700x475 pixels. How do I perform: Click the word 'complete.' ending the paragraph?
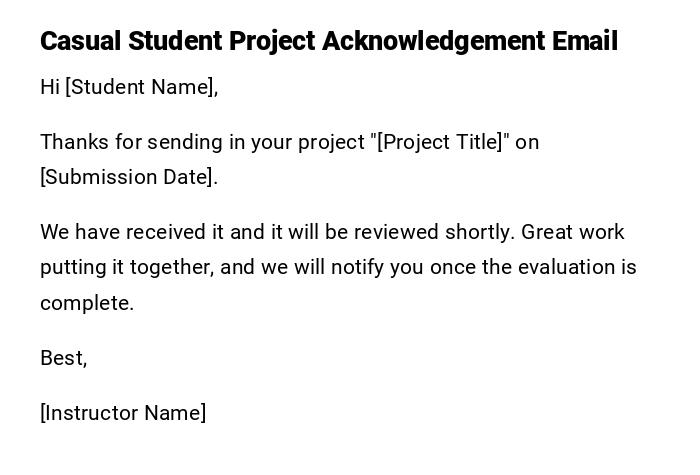click(x=87, y=303)
